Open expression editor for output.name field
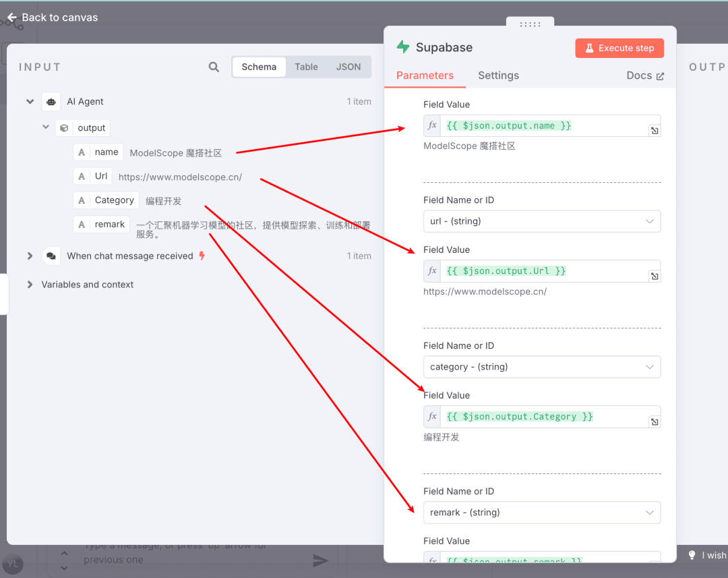728x578 pixels. coord(655,131)
